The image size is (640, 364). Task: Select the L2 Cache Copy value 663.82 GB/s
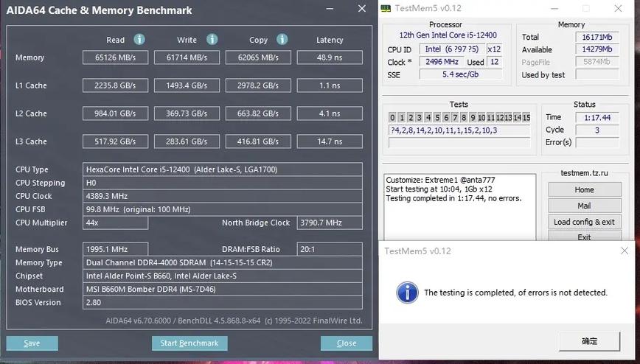[258, 113]
